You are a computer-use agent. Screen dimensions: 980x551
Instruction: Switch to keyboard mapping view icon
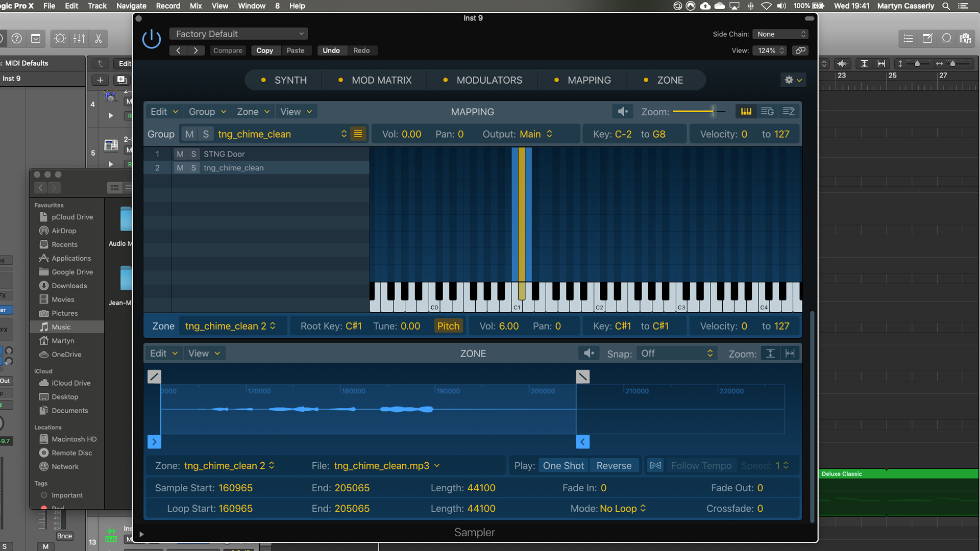[x=746, y=111]
